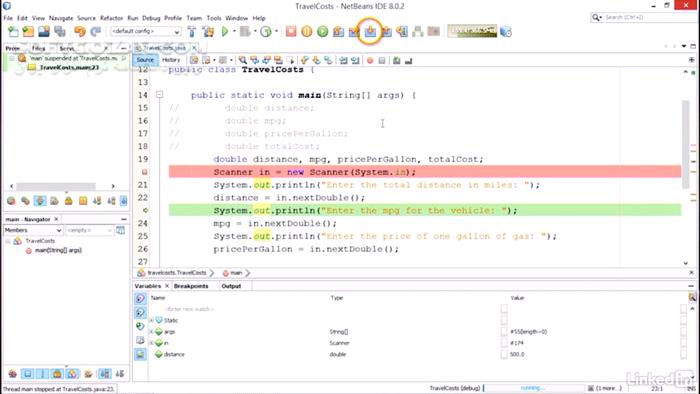The height and width of the screenshot is (394, 700).
Task: Click the New File toolbar icon
Action: [13, 32]
